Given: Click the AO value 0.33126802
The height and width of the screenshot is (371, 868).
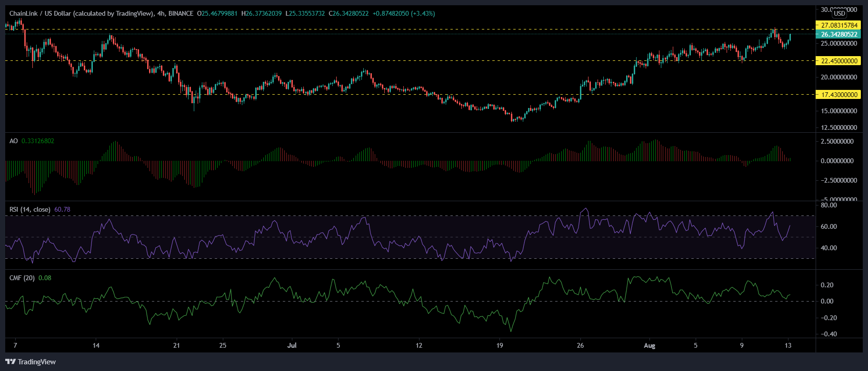Looking at the screenshot, I should click(x=38, y=141).
